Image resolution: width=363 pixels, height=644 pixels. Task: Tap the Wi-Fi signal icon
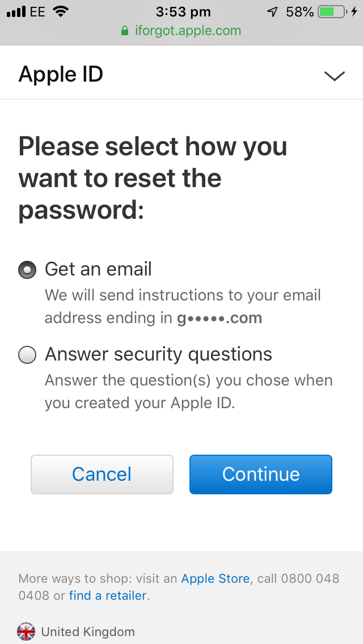pyautogui.click(x=60, y=11)
